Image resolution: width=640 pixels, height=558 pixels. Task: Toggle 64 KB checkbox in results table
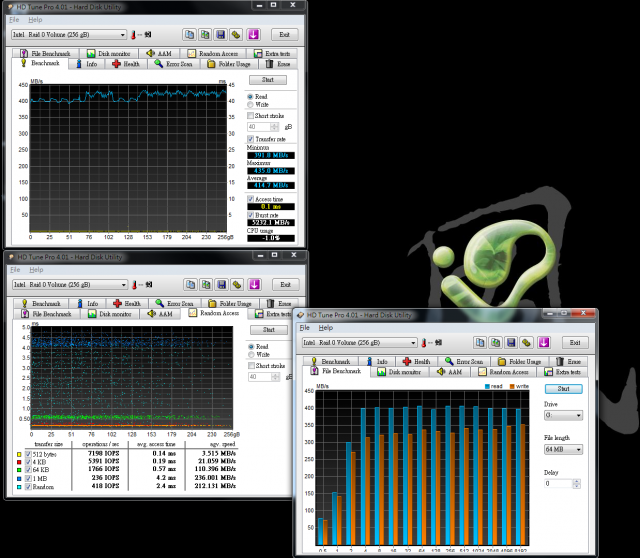[x=28, y=470]
